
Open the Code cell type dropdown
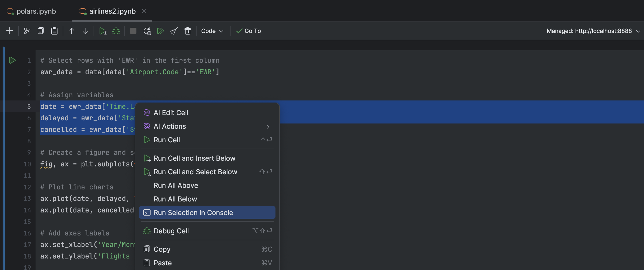[212, 31]
